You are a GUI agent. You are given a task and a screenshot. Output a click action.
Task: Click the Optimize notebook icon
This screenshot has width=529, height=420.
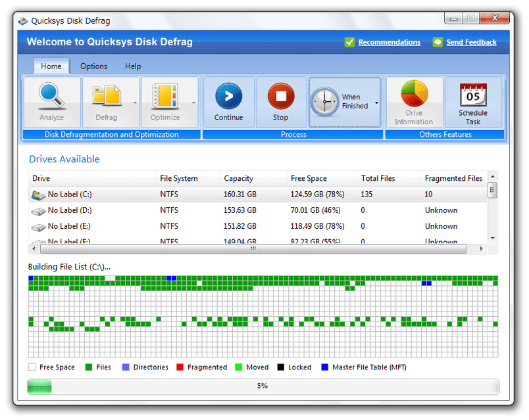(x=165, y=96)
